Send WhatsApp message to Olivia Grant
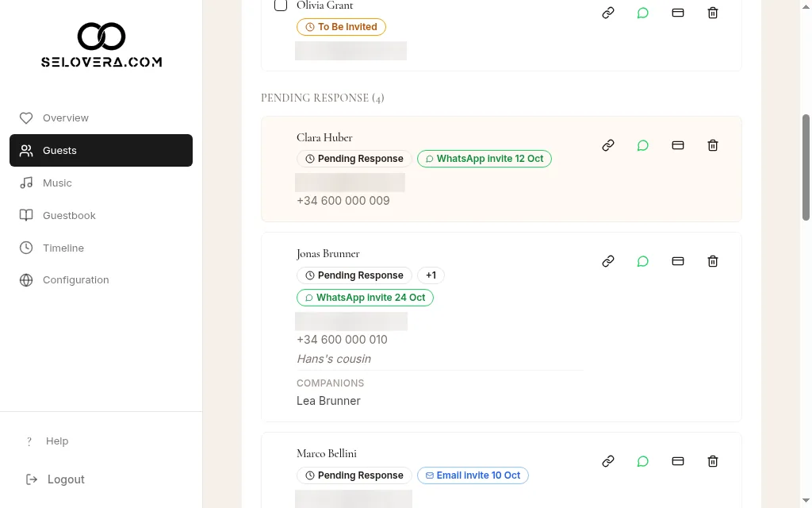The width and height of the screenshot is (812, 508). (x=642, y=13)
